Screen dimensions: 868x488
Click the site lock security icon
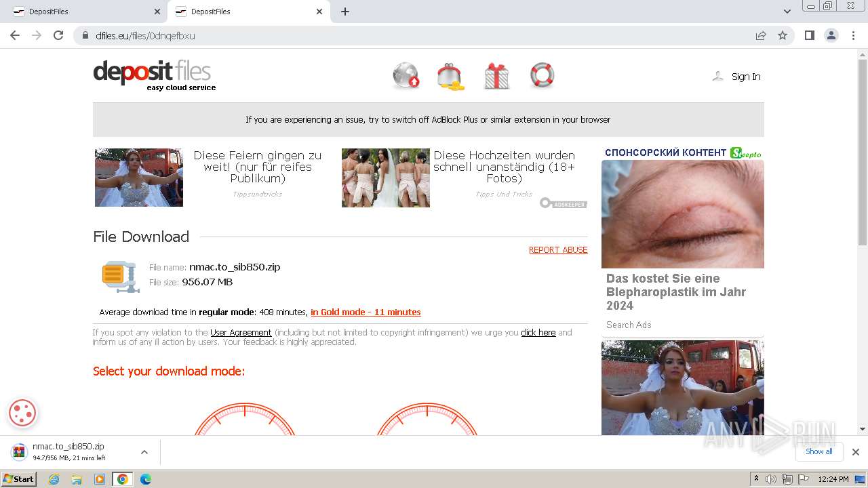[85, 36]
